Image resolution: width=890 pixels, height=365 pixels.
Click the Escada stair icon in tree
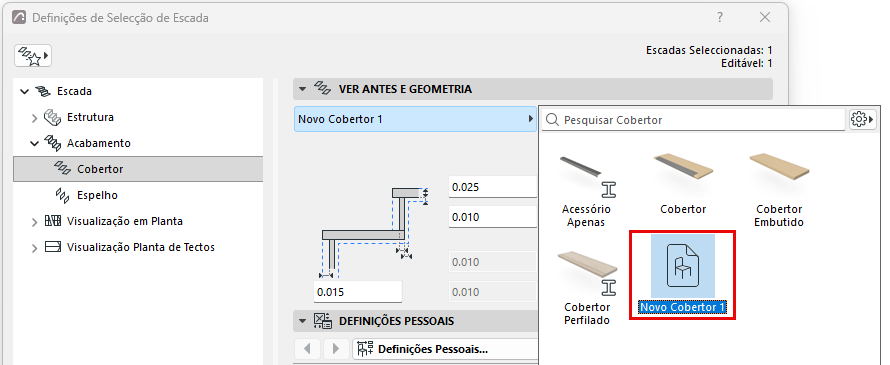point(43,91)
